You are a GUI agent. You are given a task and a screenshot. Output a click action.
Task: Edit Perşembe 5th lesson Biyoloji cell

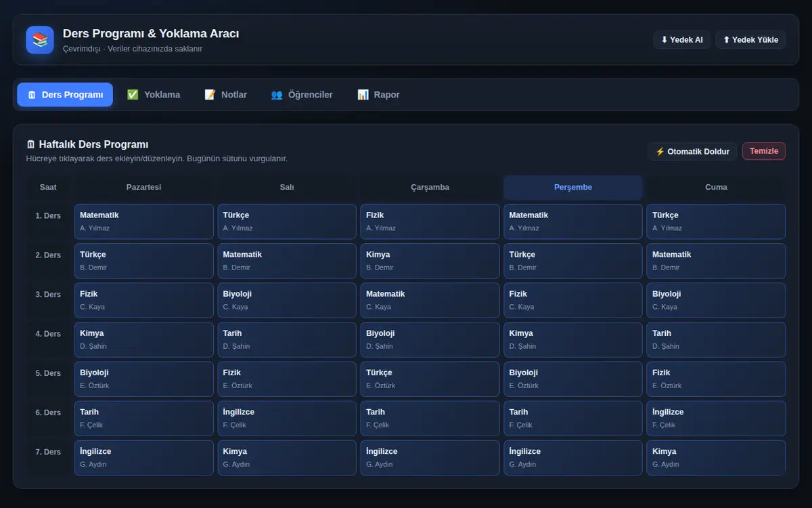573,379
